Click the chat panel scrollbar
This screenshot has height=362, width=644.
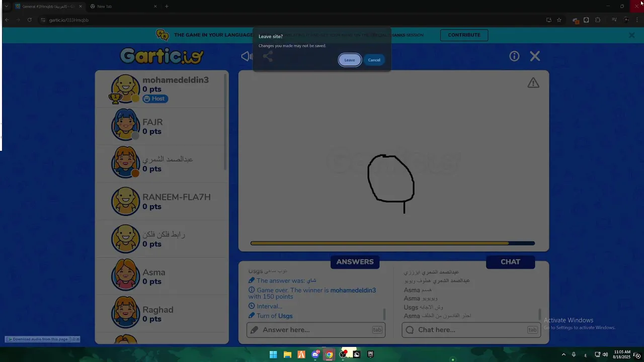click(x=540, y=314)
